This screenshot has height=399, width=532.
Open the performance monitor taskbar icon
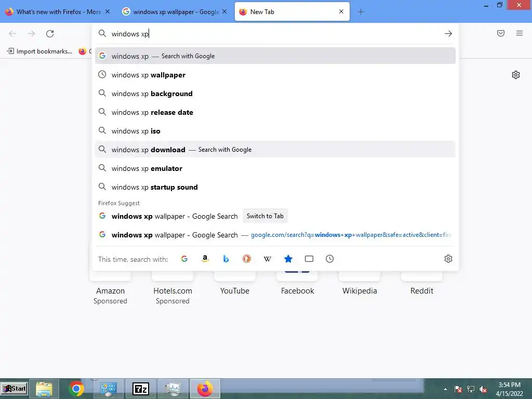click(173, 389)
